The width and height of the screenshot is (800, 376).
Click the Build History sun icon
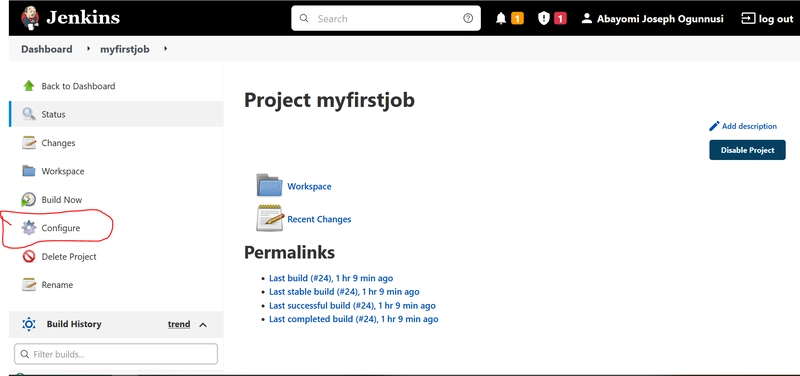point(29,324)
